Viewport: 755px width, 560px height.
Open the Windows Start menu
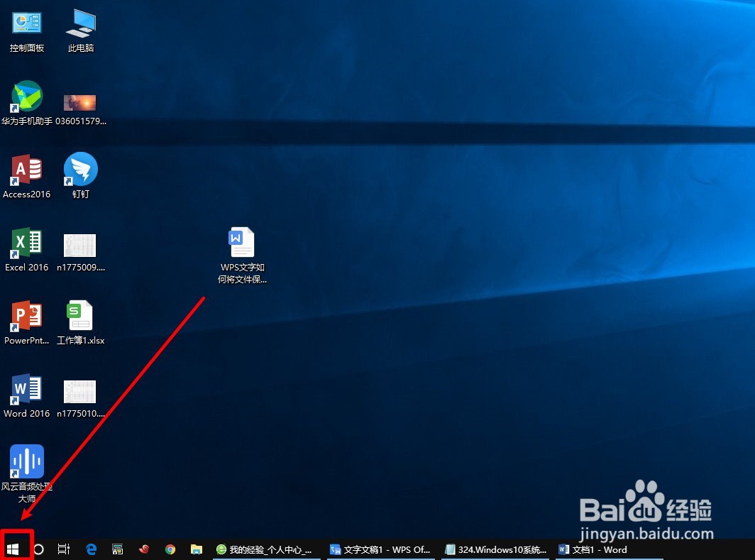click(x=13, y=549)
